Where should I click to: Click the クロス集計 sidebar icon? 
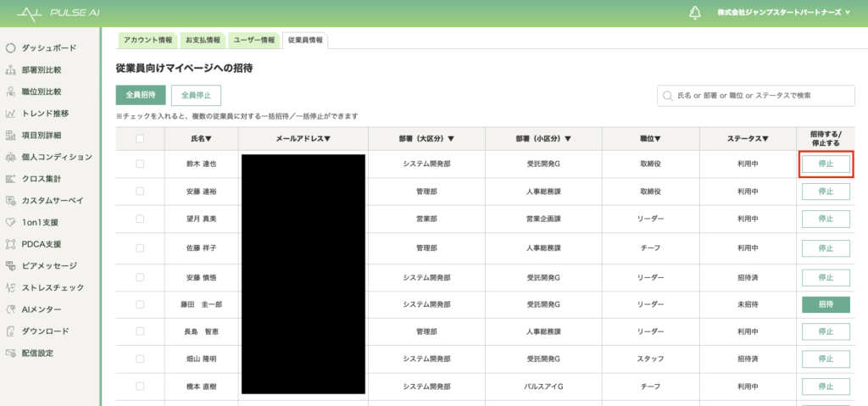pos(10,179)
